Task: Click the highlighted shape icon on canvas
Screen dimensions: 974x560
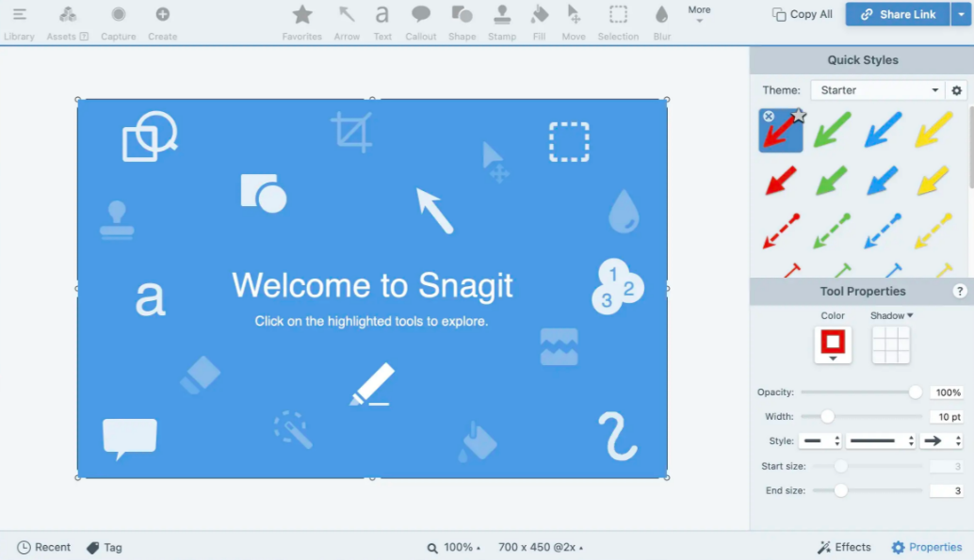Action: [264, 193]
